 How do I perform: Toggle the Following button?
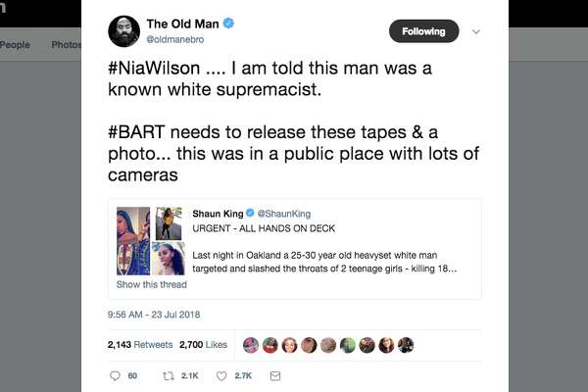[x=423, y=31]
